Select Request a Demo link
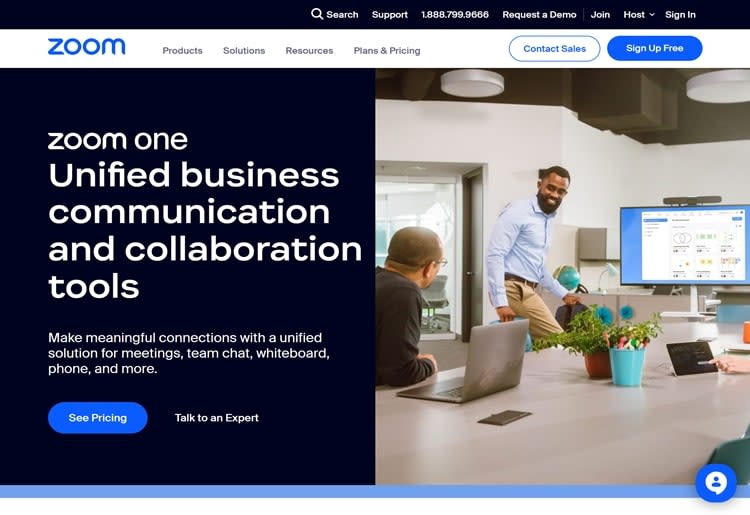The width and height of the screenshot is (750, 515). pyautogui.click(x=539, y=15)
